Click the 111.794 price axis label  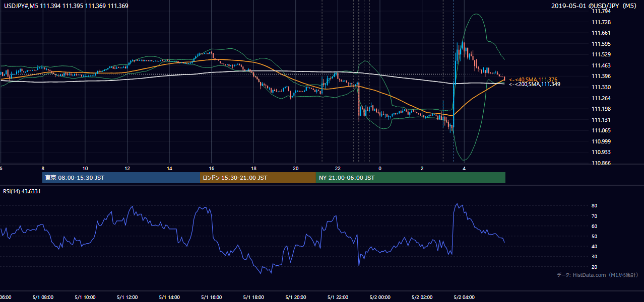tap(601, 11)
